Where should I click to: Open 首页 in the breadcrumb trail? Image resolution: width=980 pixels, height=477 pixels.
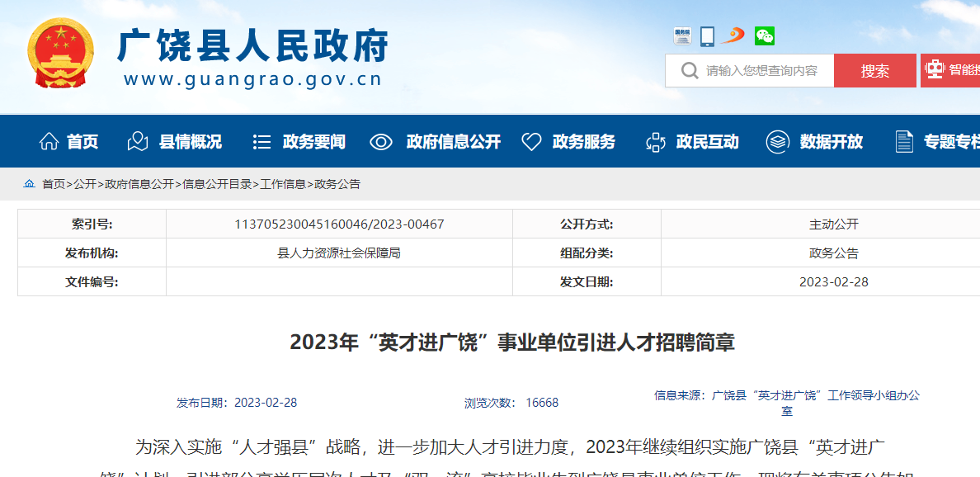click(x=54, y=184)
